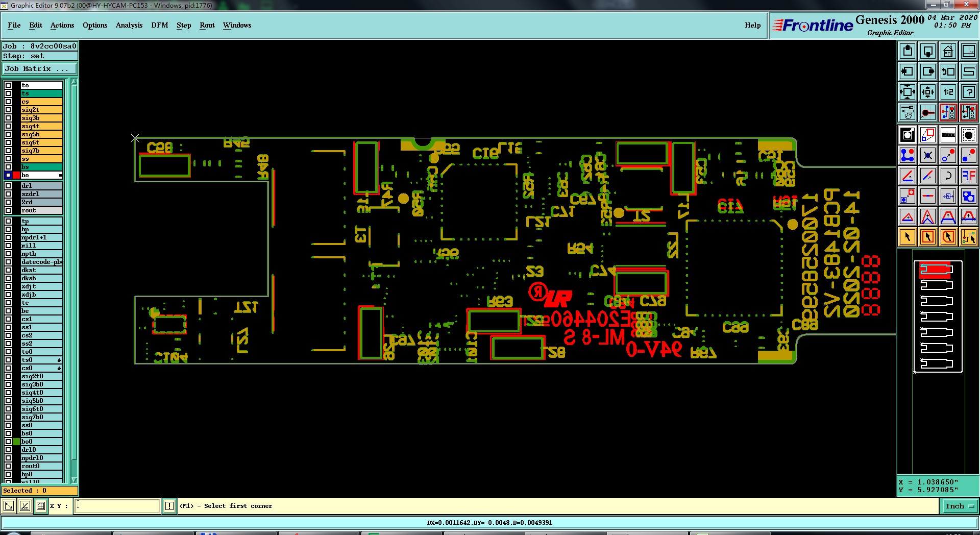Click the connected blue nodes tool icon

pyautogui.click(x=908, y=155)
